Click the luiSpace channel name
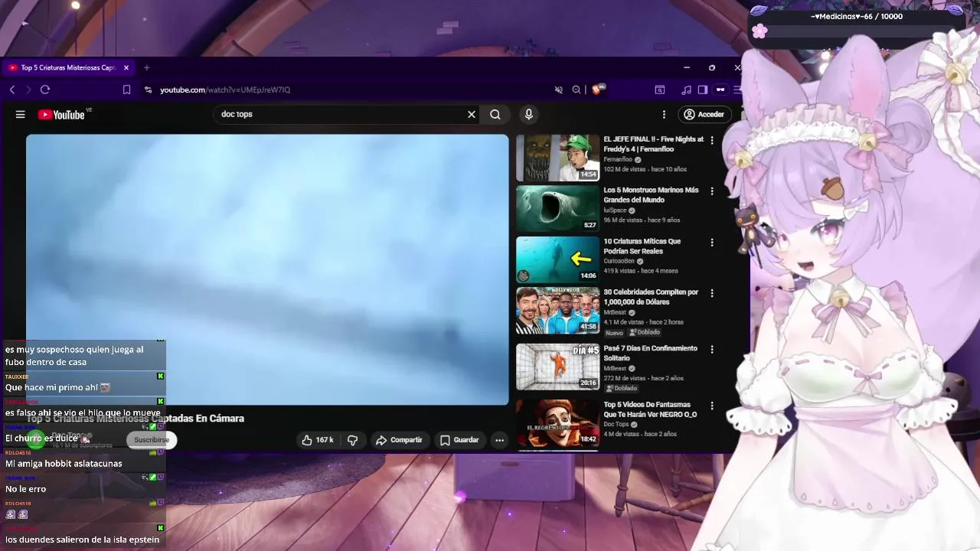The height and width of the screenshot is (551, 980). coord(615,210)
